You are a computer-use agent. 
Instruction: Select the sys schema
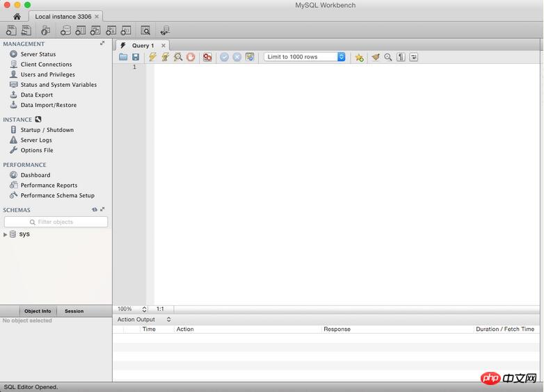[24, 234]
